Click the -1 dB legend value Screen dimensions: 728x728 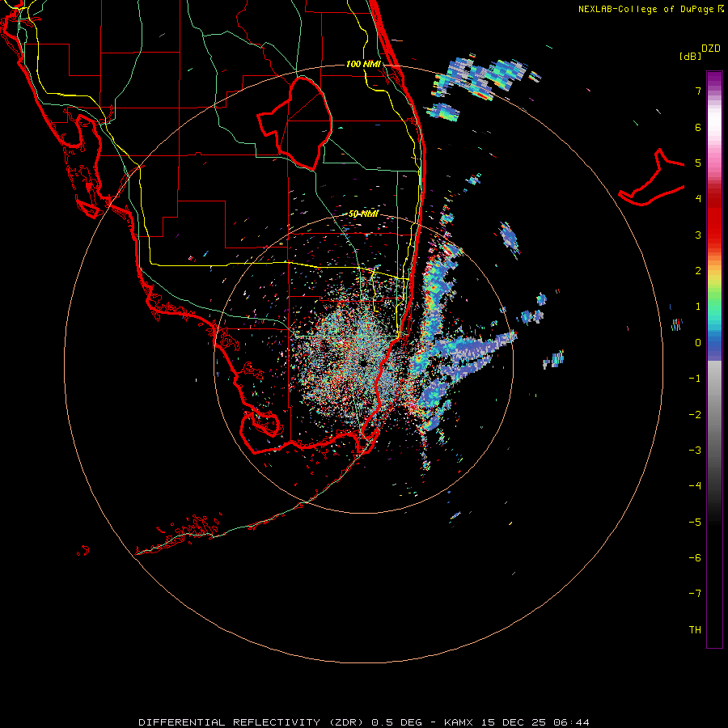point(695,379)
